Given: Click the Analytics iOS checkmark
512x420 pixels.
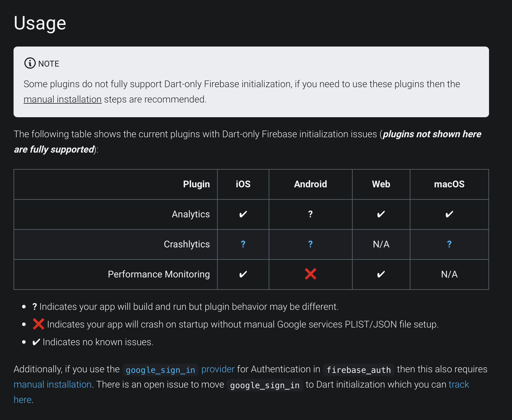Looking at the screenshot, I should [243, 214].
